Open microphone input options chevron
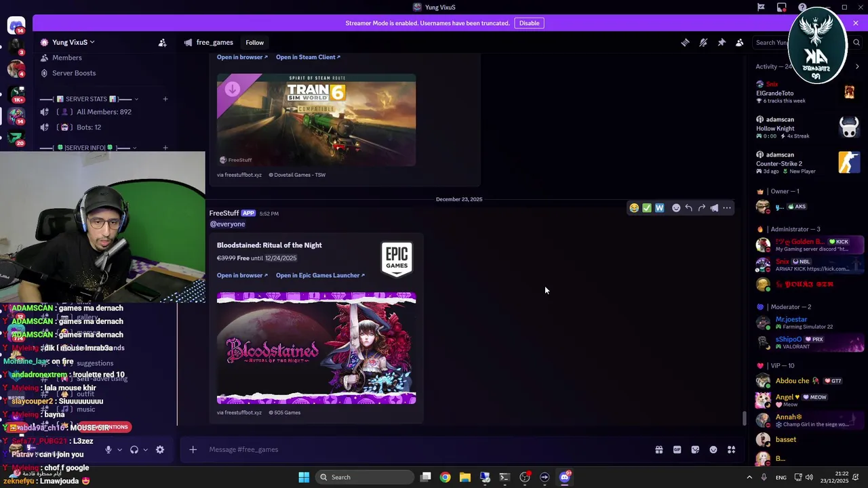The image size is (868, 488). (x=120, y=449)
